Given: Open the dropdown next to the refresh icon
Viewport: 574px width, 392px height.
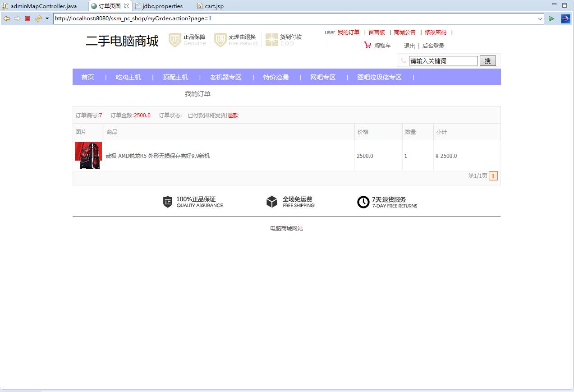Looking at the screenshot, I should [x=47, y=18].
